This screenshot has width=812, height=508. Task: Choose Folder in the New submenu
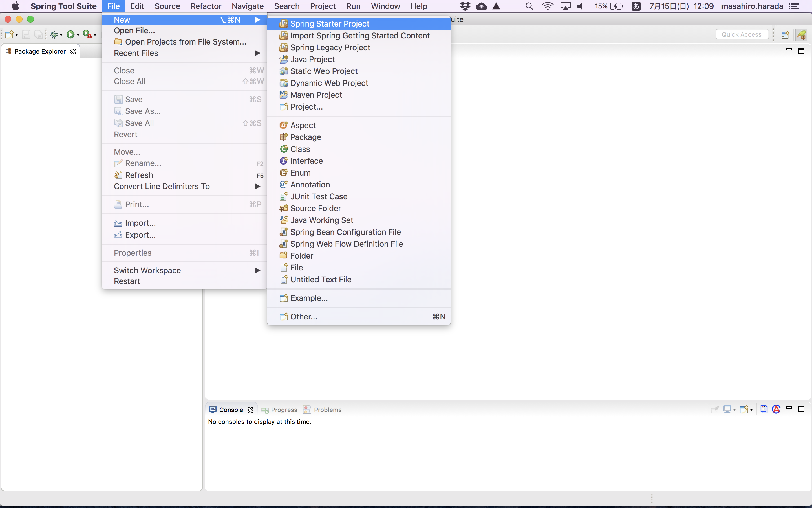[359, 256]
